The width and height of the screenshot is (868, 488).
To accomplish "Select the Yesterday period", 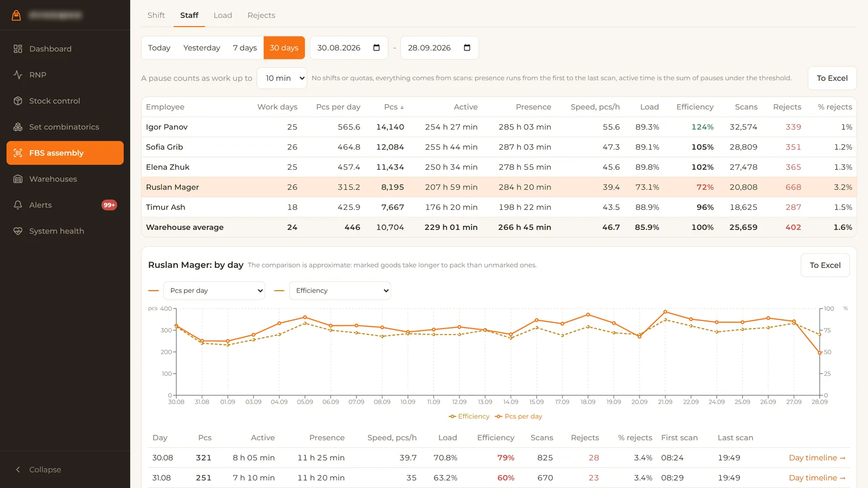I will click(x=202, y=48).
